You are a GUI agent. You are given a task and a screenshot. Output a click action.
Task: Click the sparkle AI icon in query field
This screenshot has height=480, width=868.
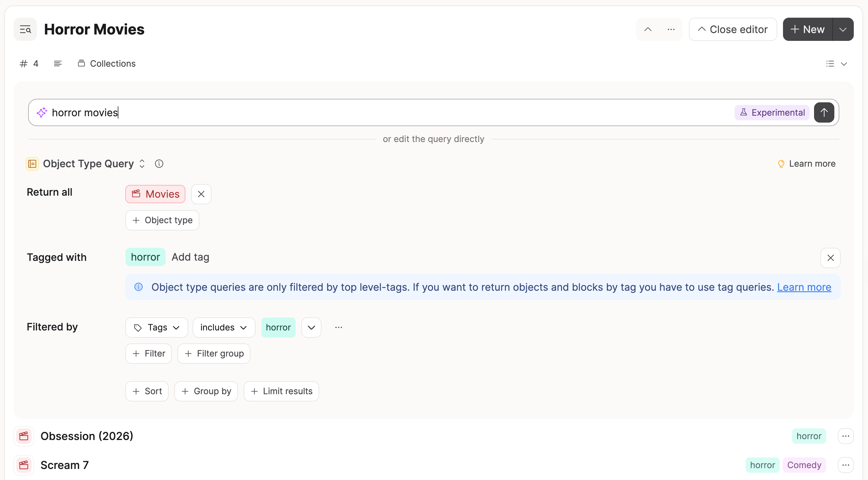pyautogui.click(x=42, y=112)
